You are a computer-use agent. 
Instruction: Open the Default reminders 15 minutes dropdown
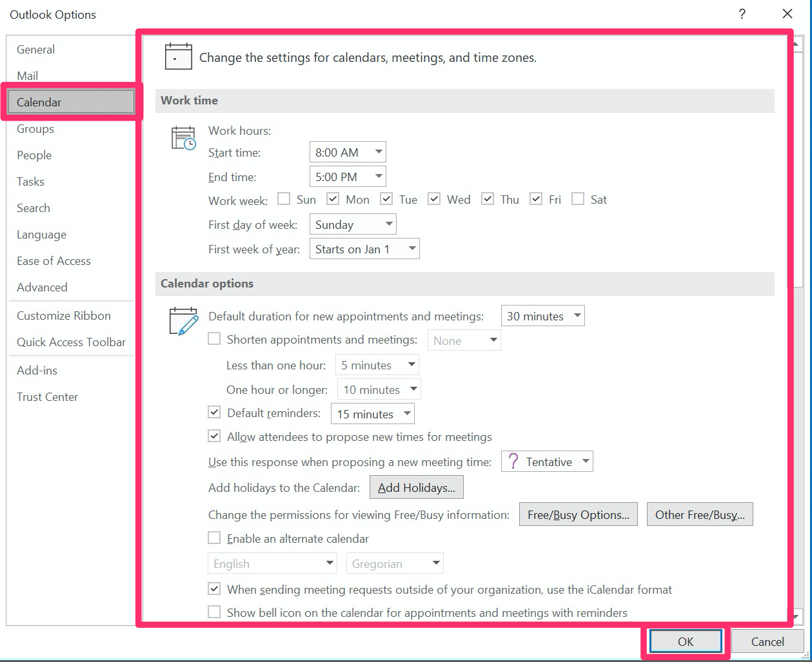coord(373,414)
